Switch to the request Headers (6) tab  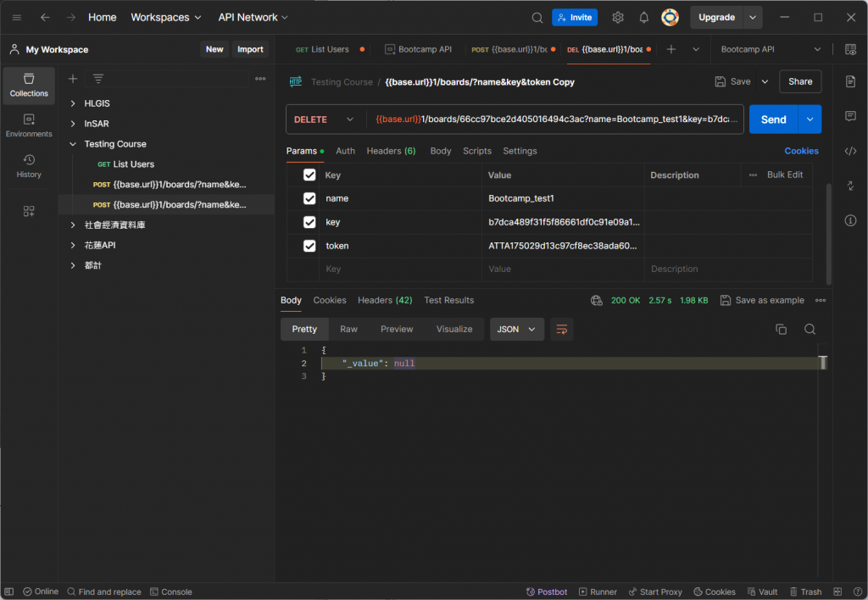point(391,151)
